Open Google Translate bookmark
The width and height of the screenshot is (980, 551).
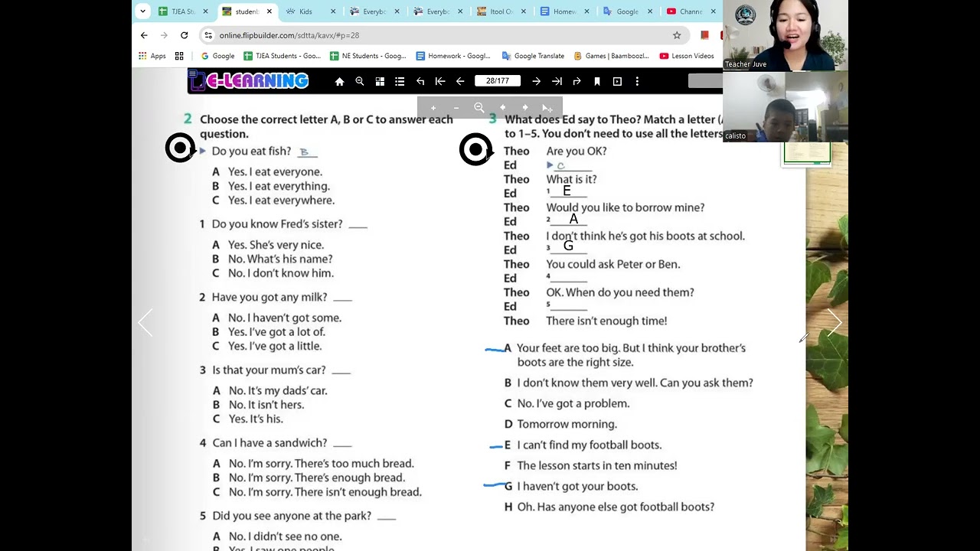click(533, 56)
